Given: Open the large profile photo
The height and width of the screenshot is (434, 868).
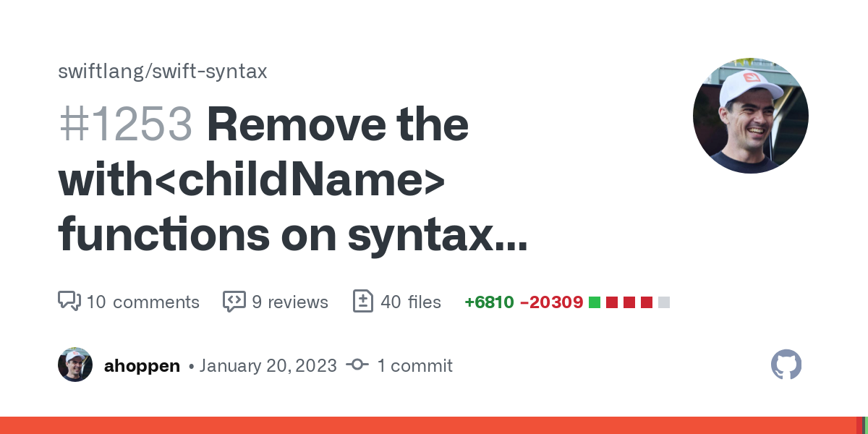Looking at the screenshot, I should click(x=751, y=116).
